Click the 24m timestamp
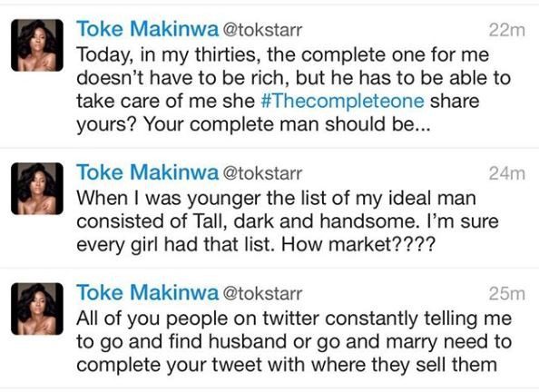The image size is (539, 392). [507, 173]
